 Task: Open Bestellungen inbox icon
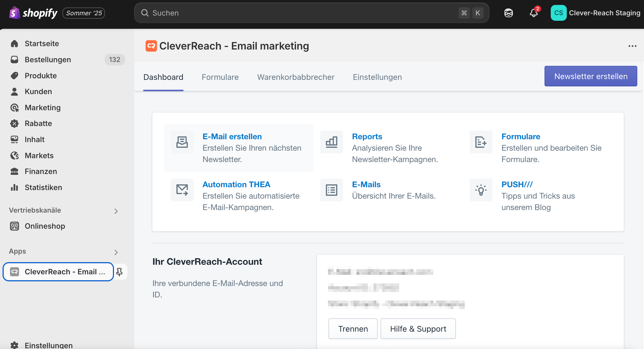click(x=15, y=60)
